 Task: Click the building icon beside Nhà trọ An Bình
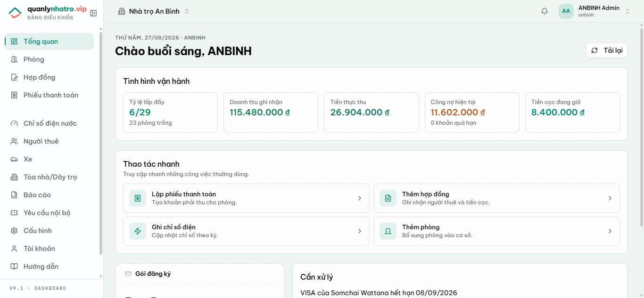coord(122,11)
